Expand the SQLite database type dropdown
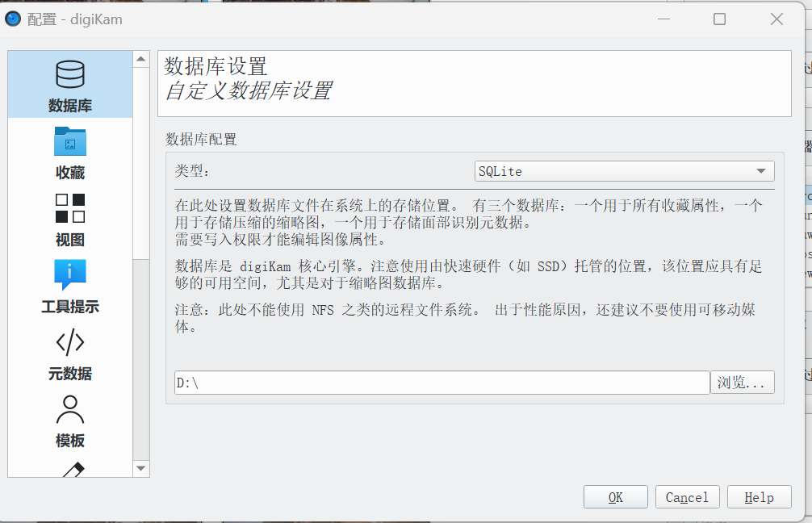This screenshot has height=523, width=812. (x=624, y=171)
